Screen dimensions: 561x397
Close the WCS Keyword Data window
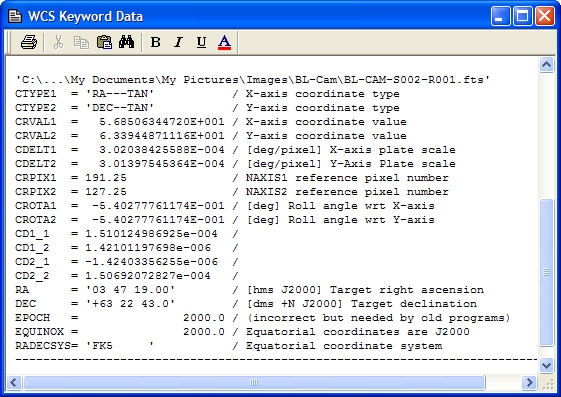(x=545, y=16)
